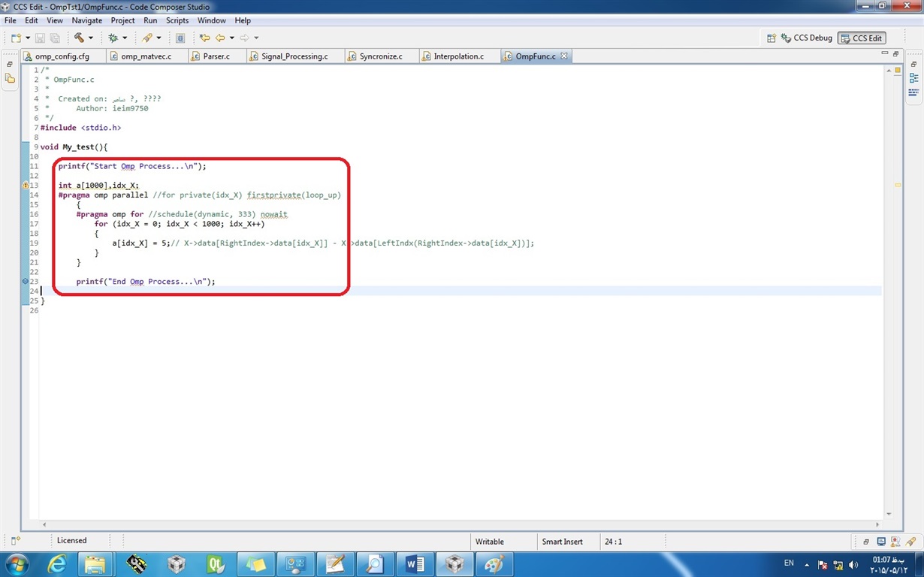Screen dimensions: 924x577
Task: Click the Licensed status text
Action: 71,540
